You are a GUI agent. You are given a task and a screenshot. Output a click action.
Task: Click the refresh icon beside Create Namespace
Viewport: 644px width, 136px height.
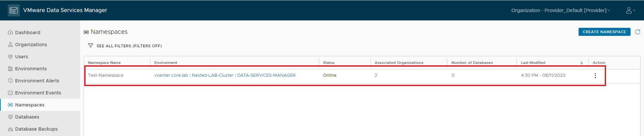coord(638,32)
